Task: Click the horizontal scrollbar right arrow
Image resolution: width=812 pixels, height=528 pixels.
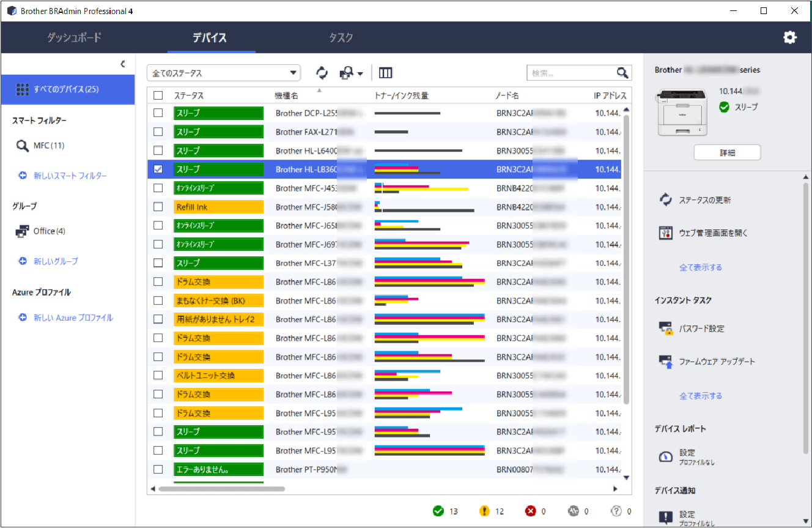Action: [x=616, y=489]
